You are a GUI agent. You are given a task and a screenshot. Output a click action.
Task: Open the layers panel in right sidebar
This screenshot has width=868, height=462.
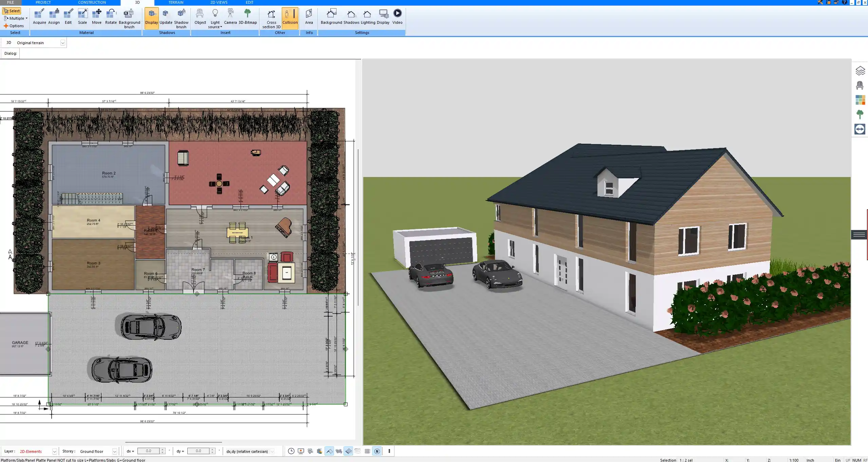coord(860,71)
